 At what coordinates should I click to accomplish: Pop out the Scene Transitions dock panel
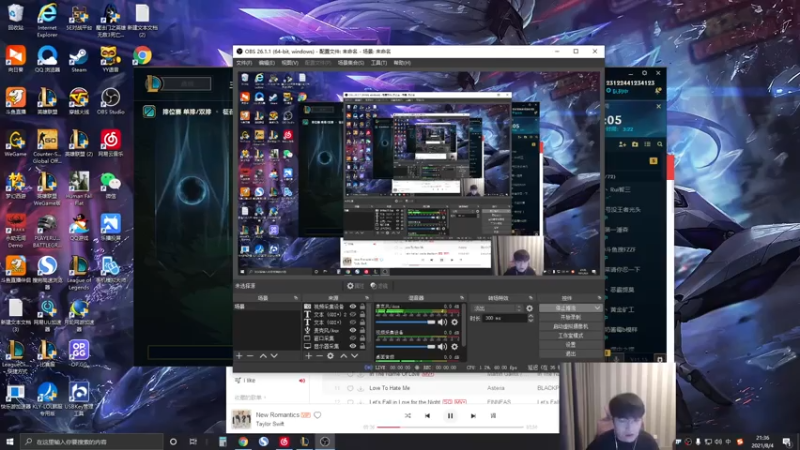531,298
